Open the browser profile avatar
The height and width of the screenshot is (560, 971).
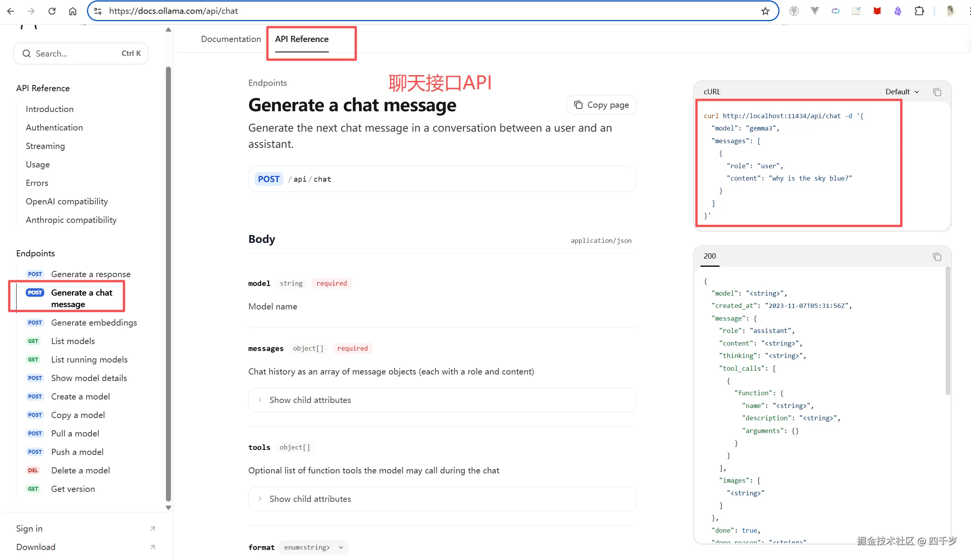point(950,11)
